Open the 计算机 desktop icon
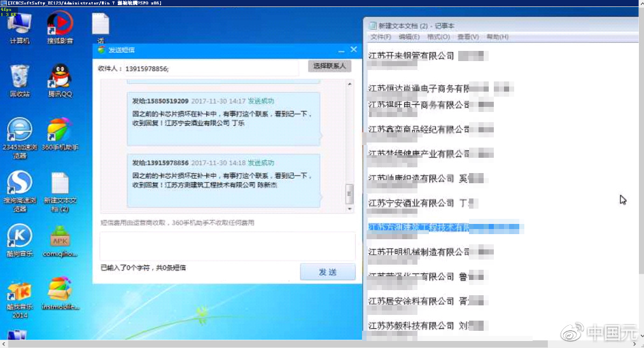644x348 pixels. pos(19,27)
